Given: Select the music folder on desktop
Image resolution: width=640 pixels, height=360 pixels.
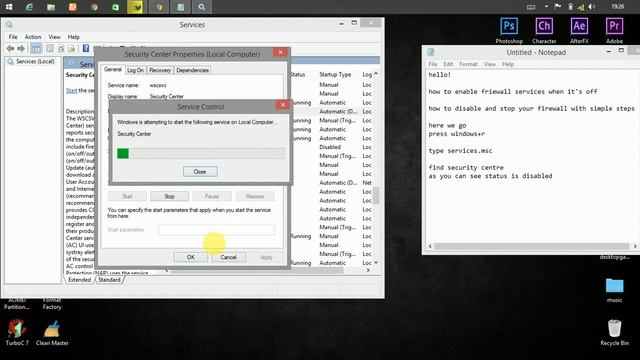Looking at the screenshot, I should pyautogui.click(x=614, y=290).
